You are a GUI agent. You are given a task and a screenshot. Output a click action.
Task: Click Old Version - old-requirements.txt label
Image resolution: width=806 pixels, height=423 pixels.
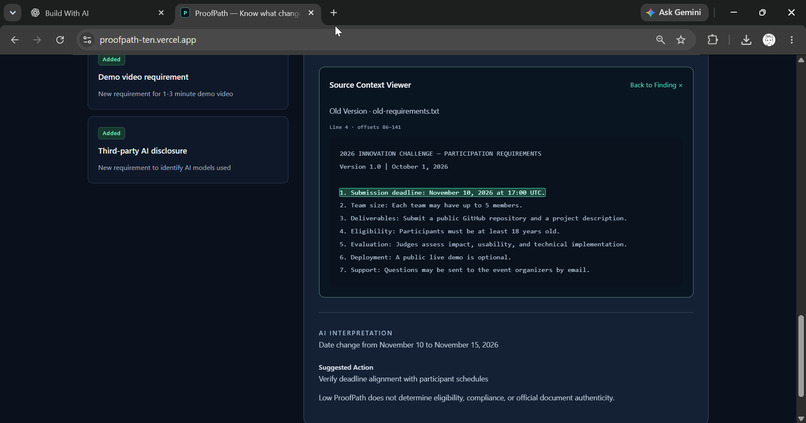tap(384, 111)
